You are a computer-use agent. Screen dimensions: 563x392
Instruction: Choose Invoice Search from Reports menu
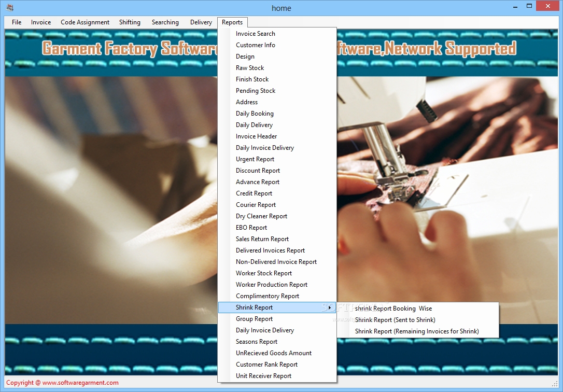[277, 33]
